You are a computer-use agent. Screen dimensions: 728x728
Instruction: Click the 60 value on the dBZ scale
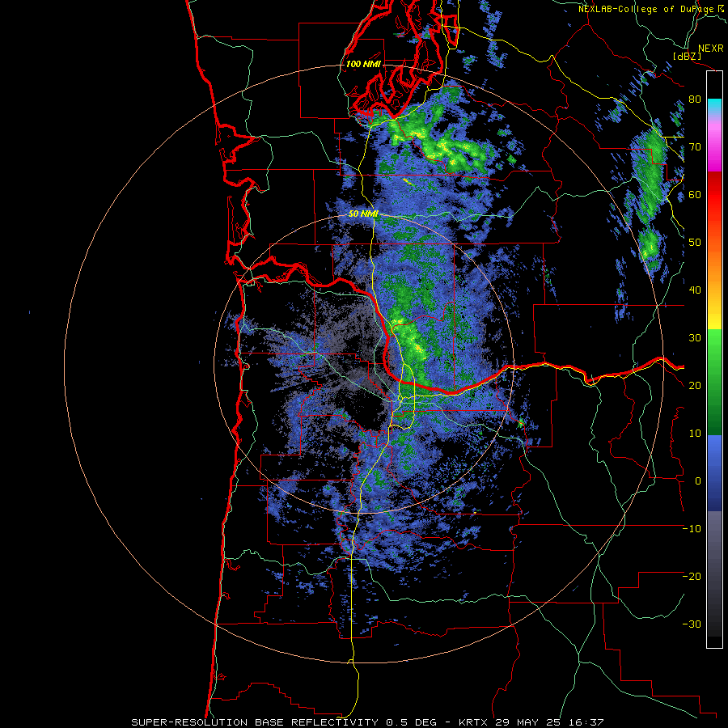point(695,194)
